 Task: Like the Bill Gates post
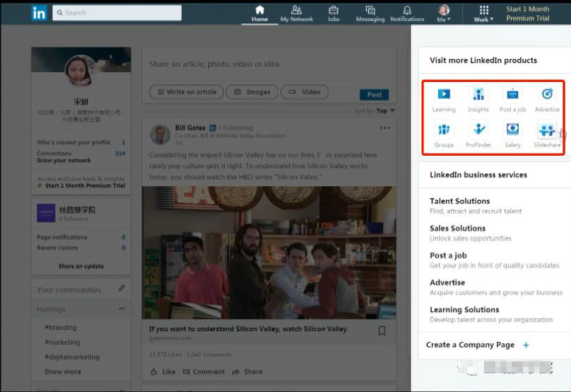(163, 372)
